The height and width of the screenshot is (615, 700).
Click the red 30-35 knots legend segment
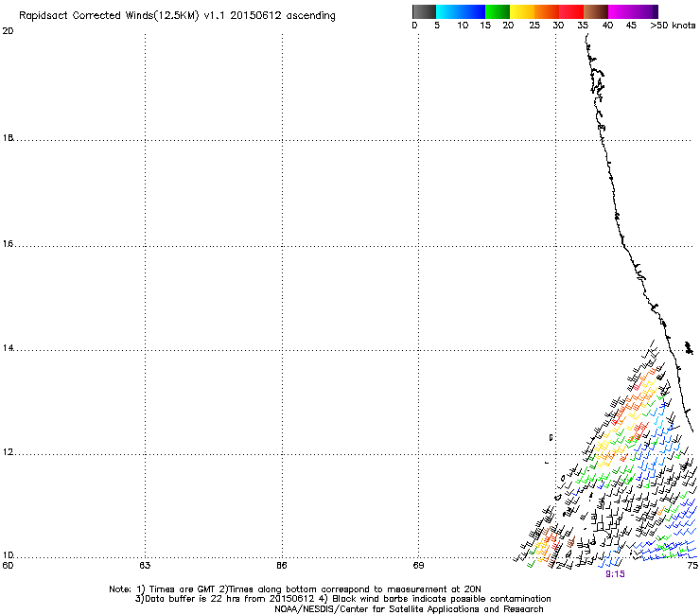pyautogui.click(x=571, y=11)
